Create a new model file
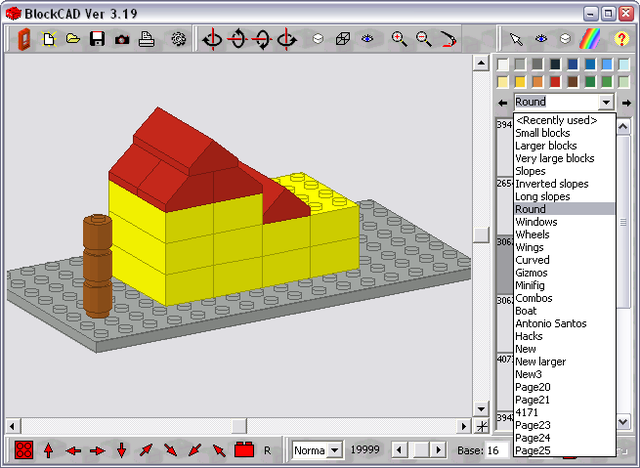Screen dimensions: 640x468 (x=49, y=39)
